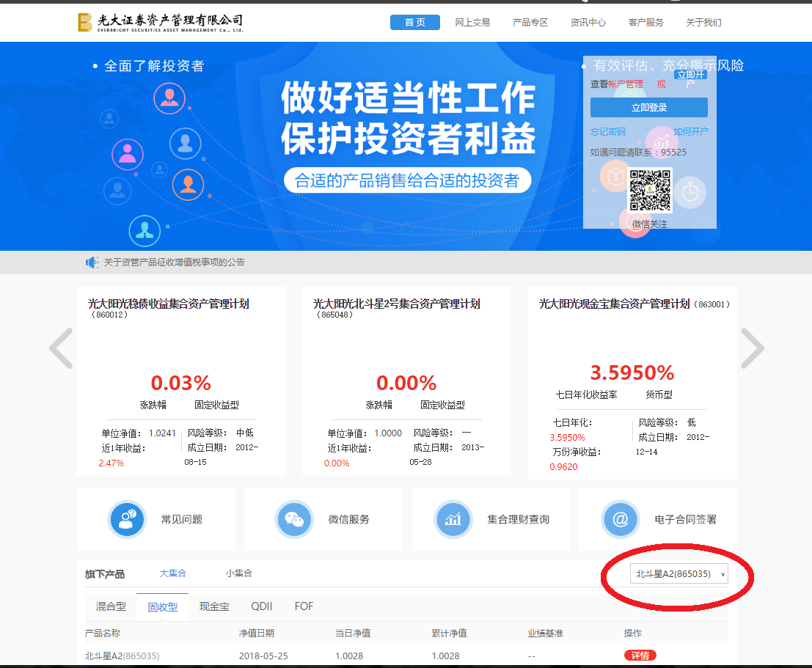812x668 pixels.
Task: Click the WeChat QR code image
Action: (x=650, y=190)
